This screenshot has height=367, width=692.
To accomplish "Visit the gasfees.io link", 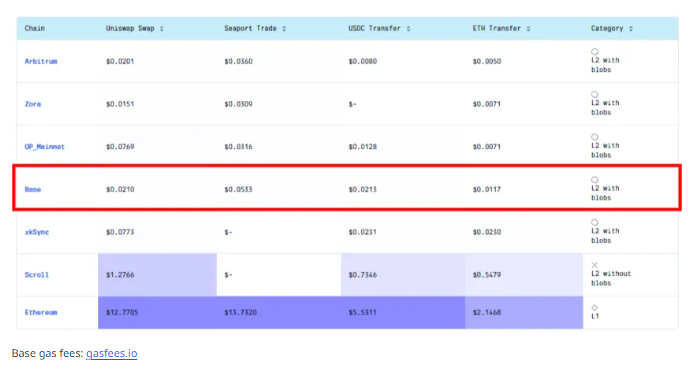I will pyautogui.click(x=112, y=353).
